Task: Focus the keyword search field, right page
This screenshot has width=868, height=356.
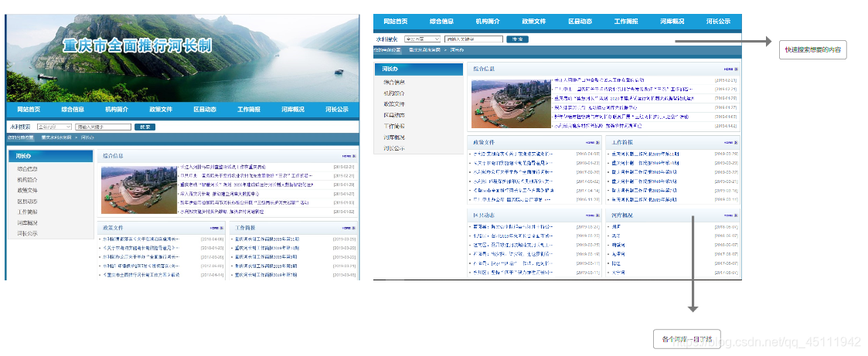Action: [474, 39]
